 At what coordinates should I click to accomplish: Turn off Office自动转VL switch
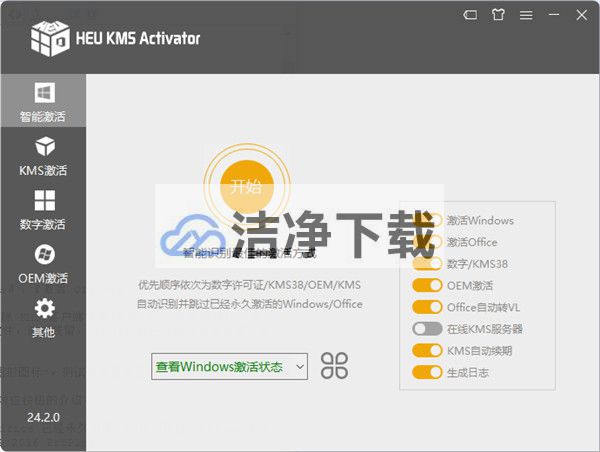[427, 307]
